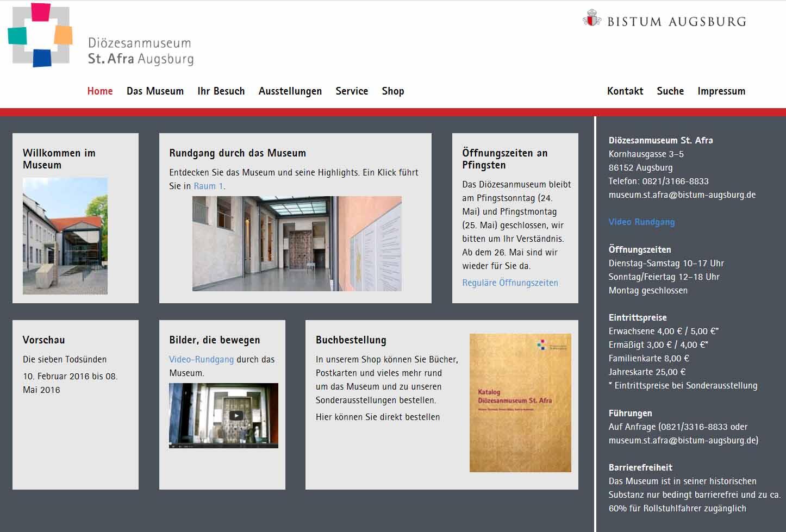Click the golden Katalog book cover image
This screenshot has width=786, height=532.
click(x=520, y=403)
